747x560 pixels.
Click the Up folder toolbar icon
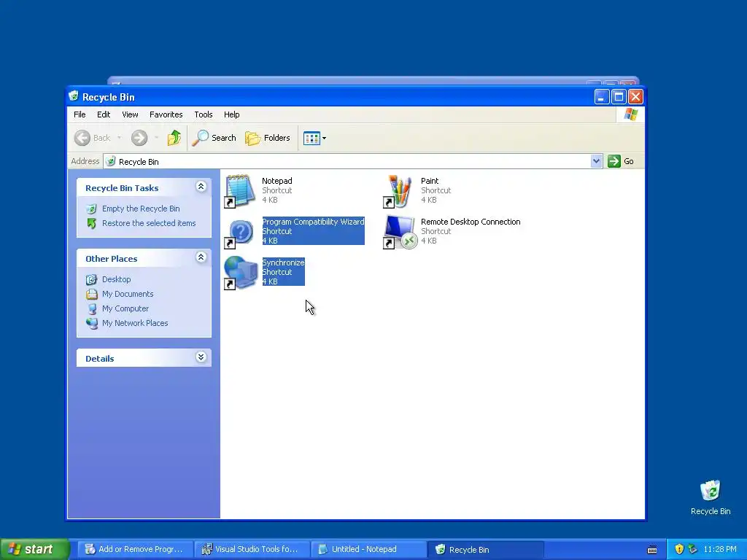[174, 138]
